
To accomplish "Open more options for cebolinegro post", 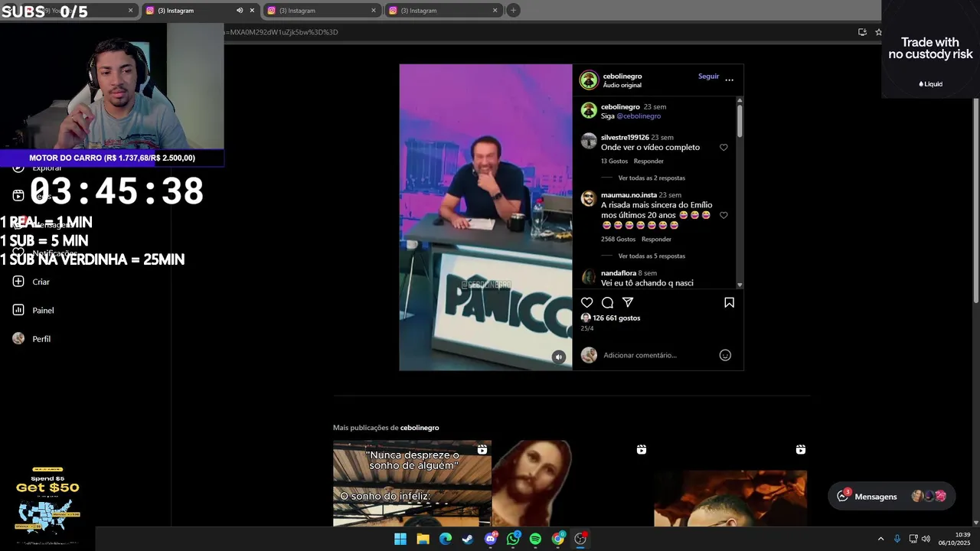I will [729, 80].
